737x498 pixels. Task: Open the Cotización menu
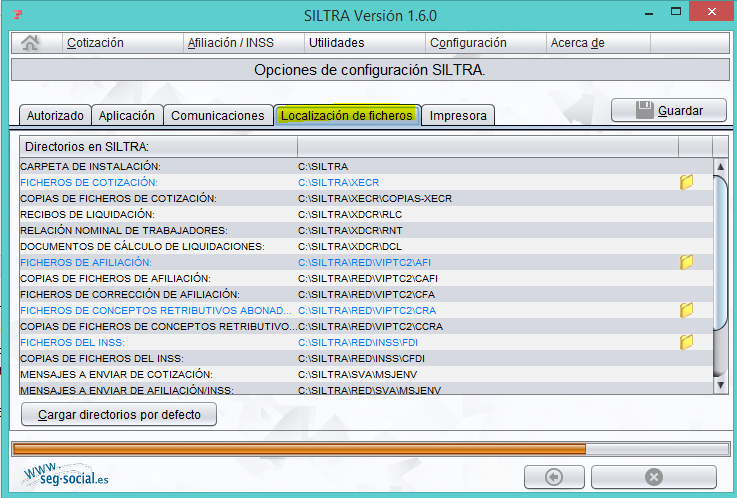point(95,43)
